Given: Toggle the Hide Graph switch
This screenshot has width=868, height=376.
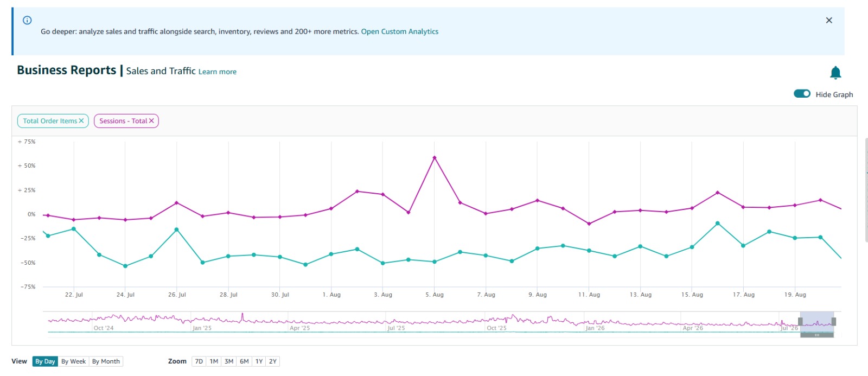Looking at the screenshot, I should [x=802, y=94].
